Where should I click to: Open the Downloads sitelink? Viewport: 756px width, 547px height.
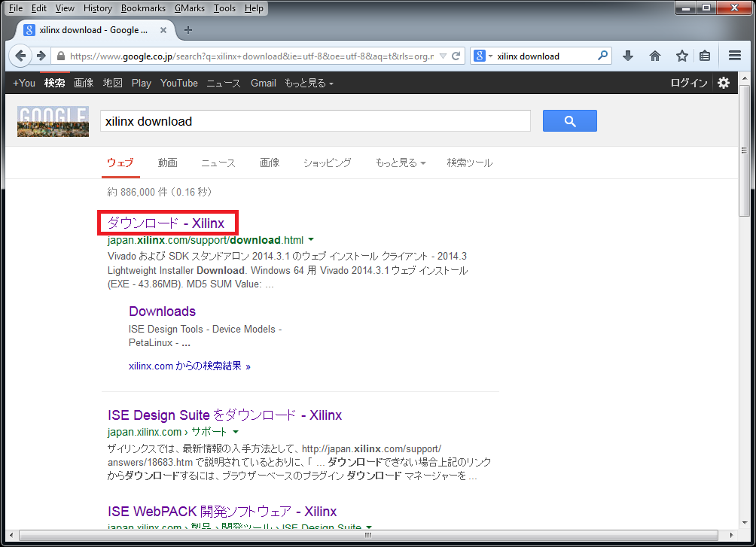[x=163, y=311]
